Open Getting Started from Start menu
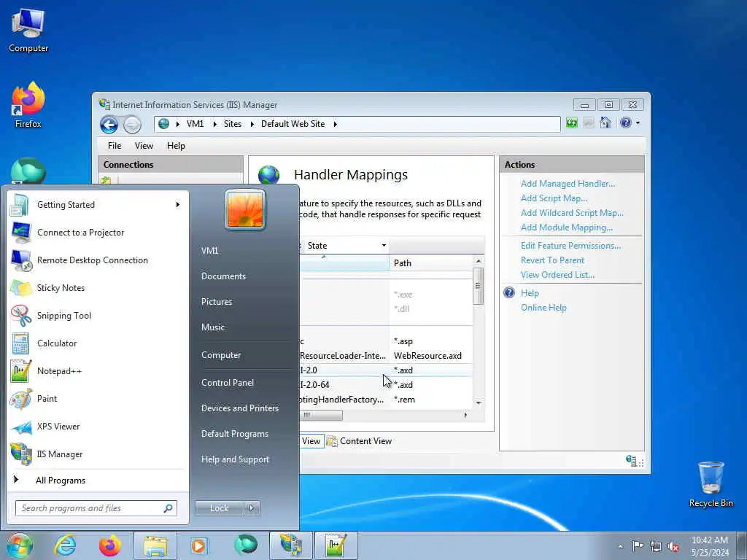The image size is (747, 560). click(98, 205)
